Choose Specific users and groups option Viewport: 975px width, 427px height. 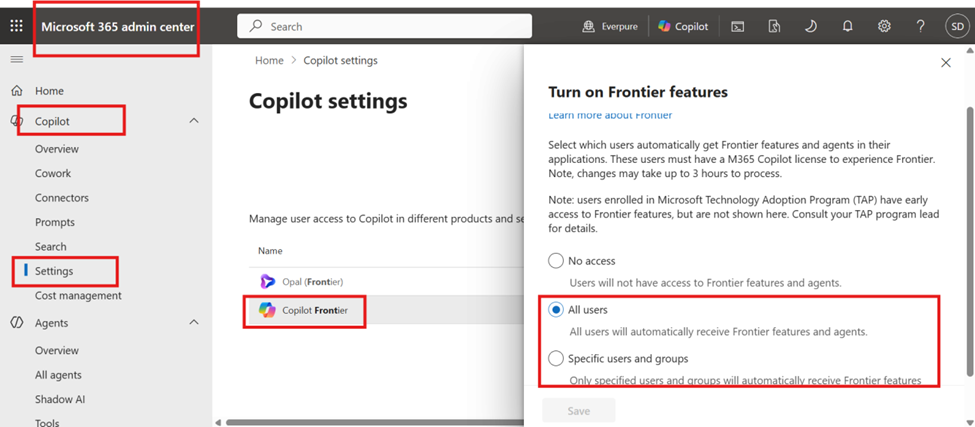[x=555, y=359]
